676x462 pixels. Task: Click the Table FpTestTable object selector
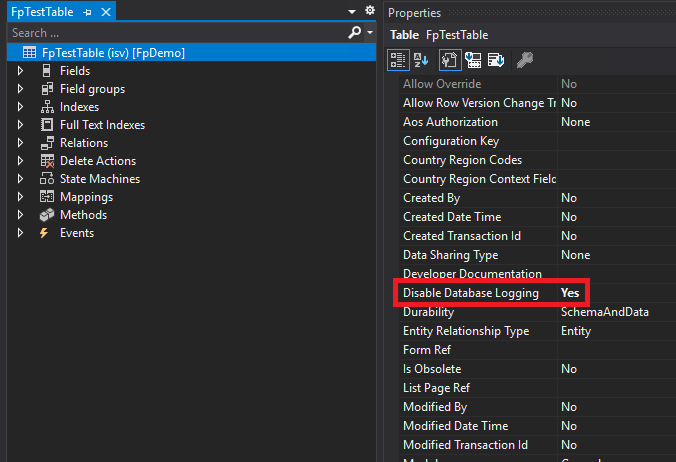click(530, 35)
